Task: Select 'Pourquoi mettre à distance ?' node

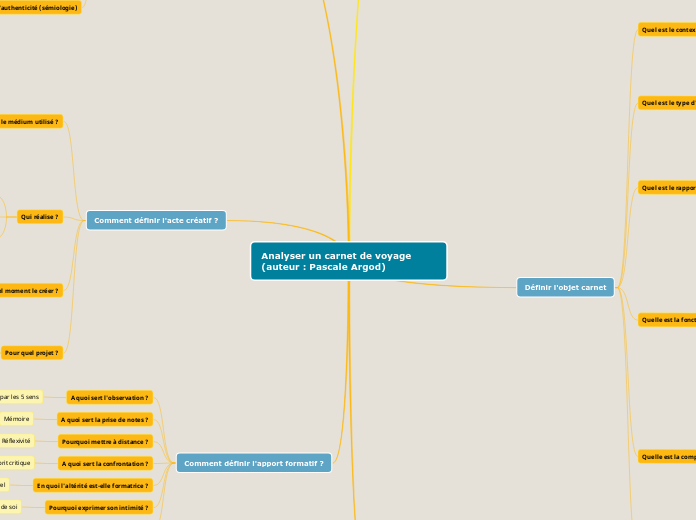Action: click(105, 441)
